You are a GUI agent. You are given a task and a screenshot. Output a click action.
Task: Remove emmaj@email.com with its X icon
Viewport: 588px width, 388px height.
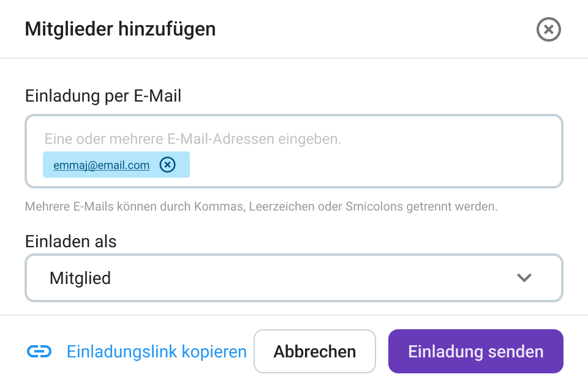[x=167, y=165]
